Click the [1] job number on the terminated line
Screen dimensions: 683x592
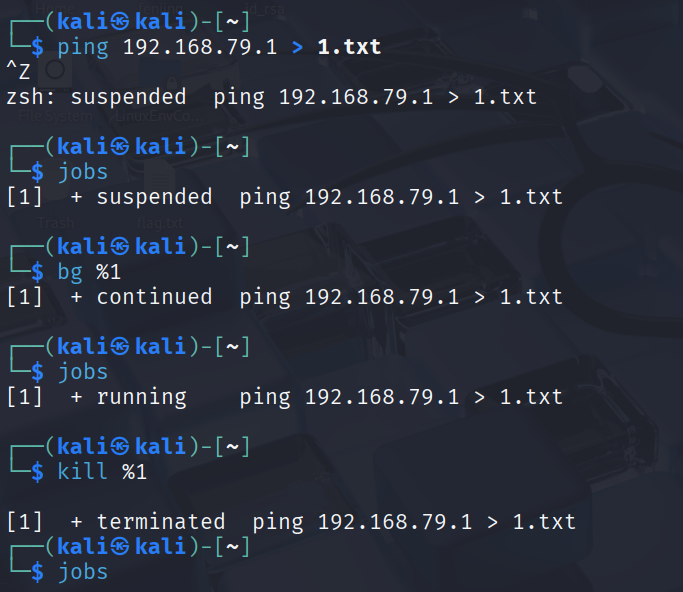click(25, 521)
